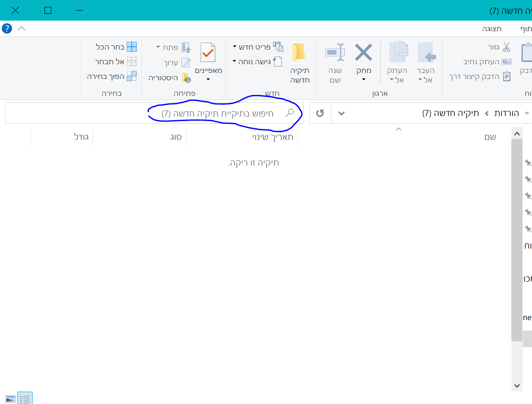Navigate to הורדות via the breadcrumb
The width and height of the screenshot is (532, 404).
tap(507, 113)
